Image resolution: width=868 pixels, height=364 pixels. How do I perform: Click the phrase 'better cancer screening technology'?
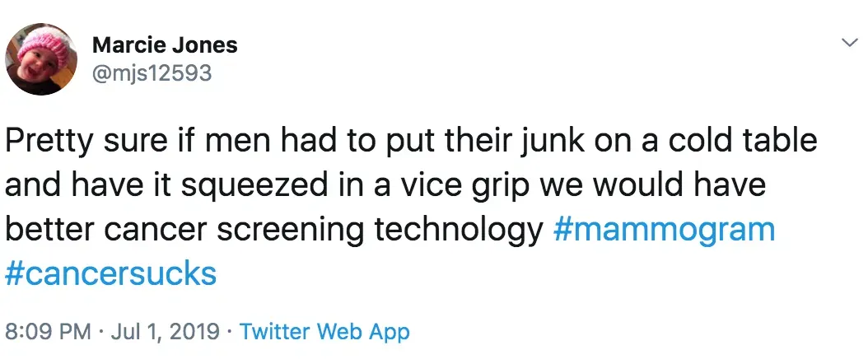pos(273,229)
